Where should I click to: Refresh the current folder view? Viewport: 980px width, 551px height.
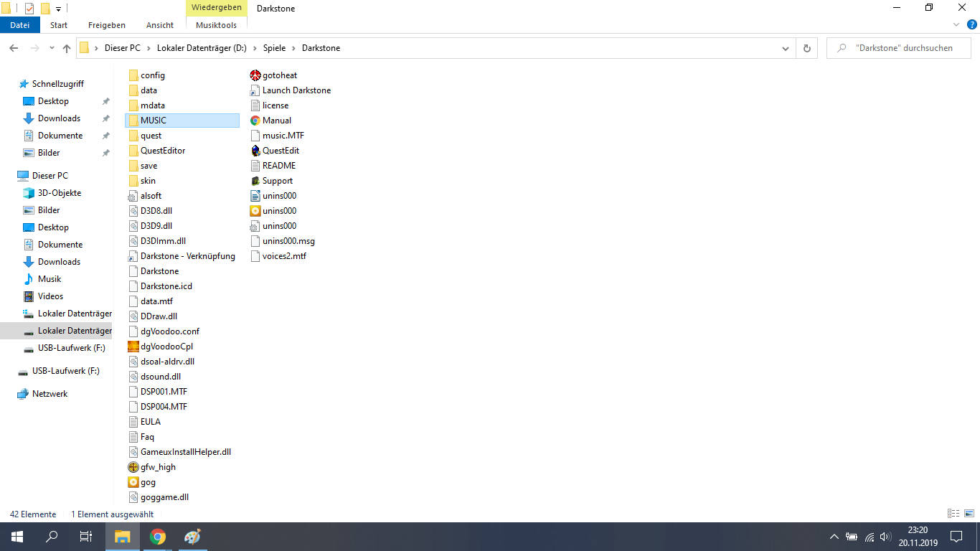pyautogui.click(x=807, y=48)
